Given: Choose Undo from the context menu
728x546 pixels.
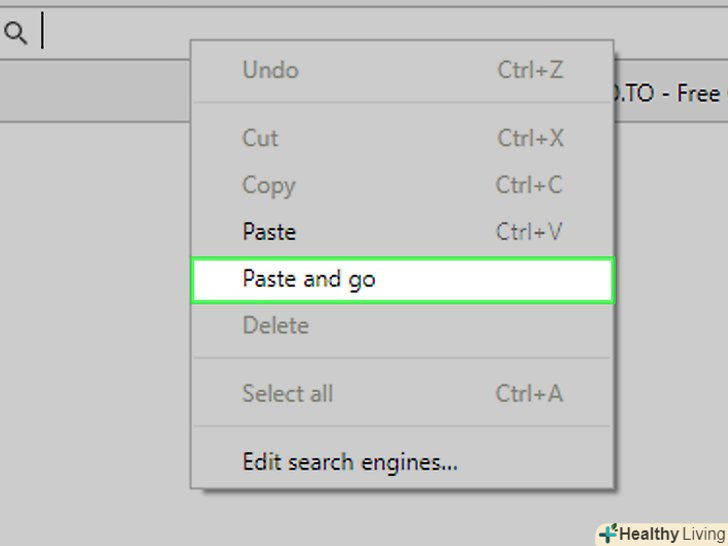Looking at the screenshot, I should tap(270, 70).
